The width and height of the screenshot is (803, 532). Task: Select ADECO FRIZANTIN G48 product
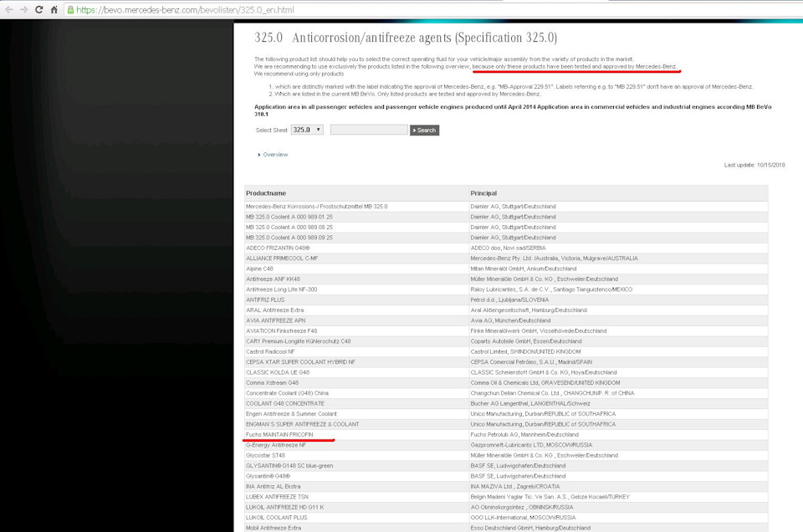click(x=278, y=248)
